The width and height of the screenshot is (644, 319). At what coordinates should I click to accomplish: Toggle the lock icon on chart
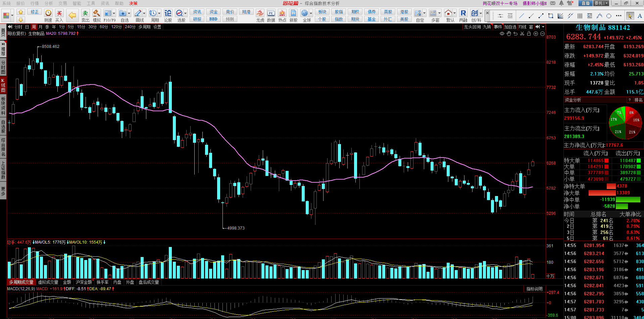pyautogui.click(x=529, y=34)
